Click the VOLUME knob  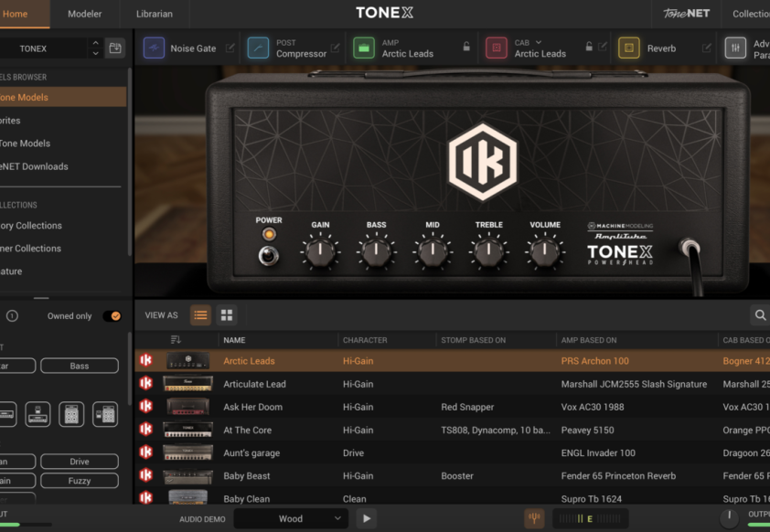545,250
